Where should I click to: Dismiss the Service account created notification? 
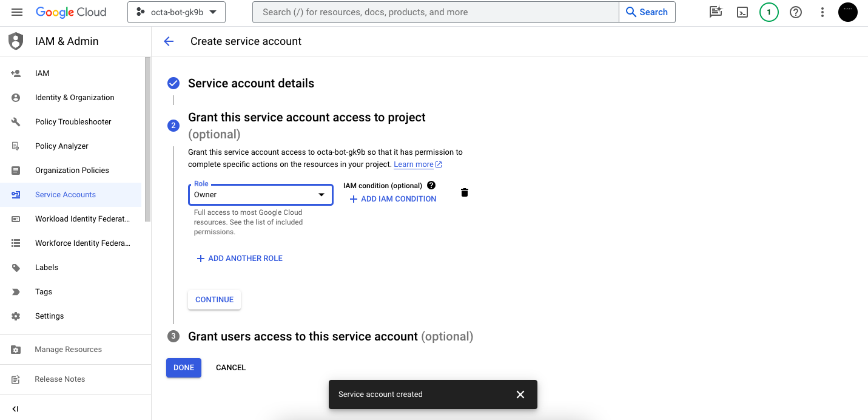(x=520, y=395)
